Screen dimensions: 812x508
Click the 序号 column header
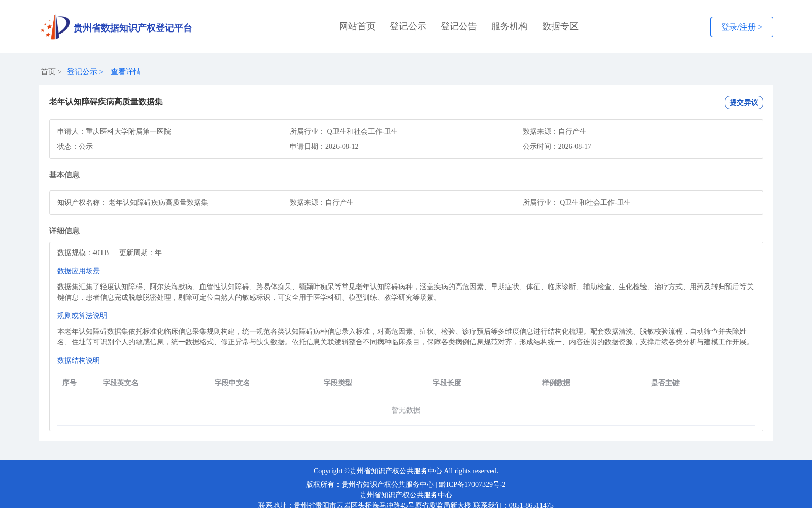coord(70,383)
